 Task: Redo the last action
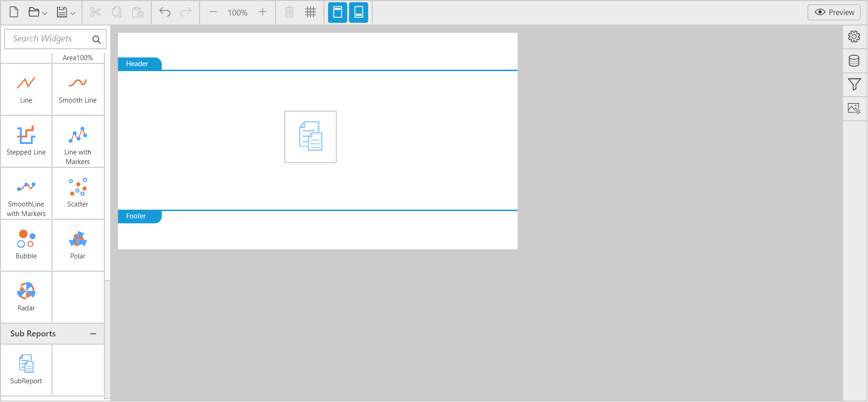click(x=186, y=12)
